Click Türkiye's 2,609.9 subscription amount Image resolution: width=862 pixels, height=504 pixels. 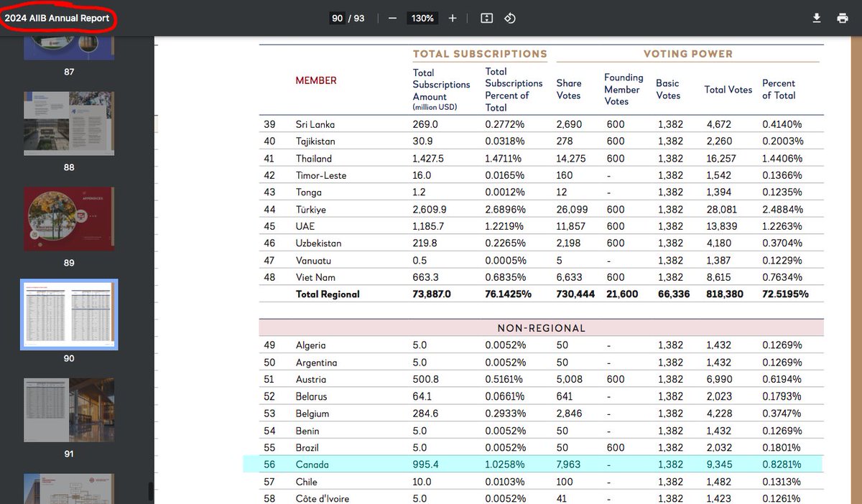coord(429,210)
